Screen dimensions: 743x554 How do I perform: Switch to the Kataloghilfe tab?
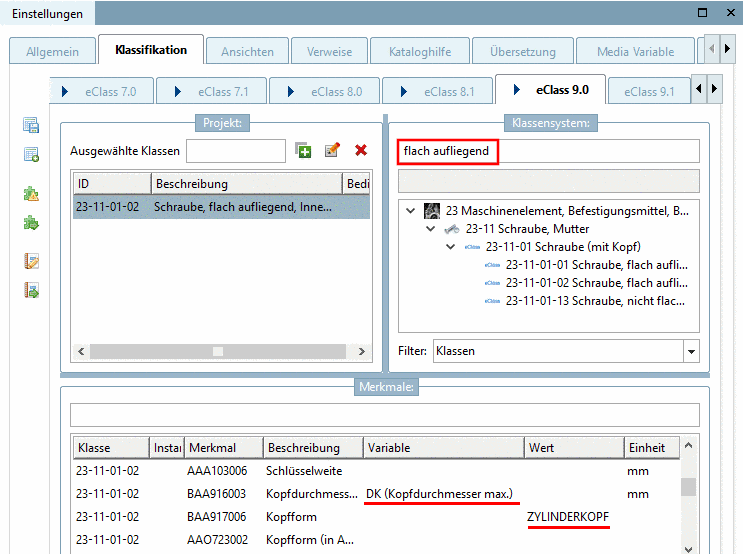[x=420, y=52]
